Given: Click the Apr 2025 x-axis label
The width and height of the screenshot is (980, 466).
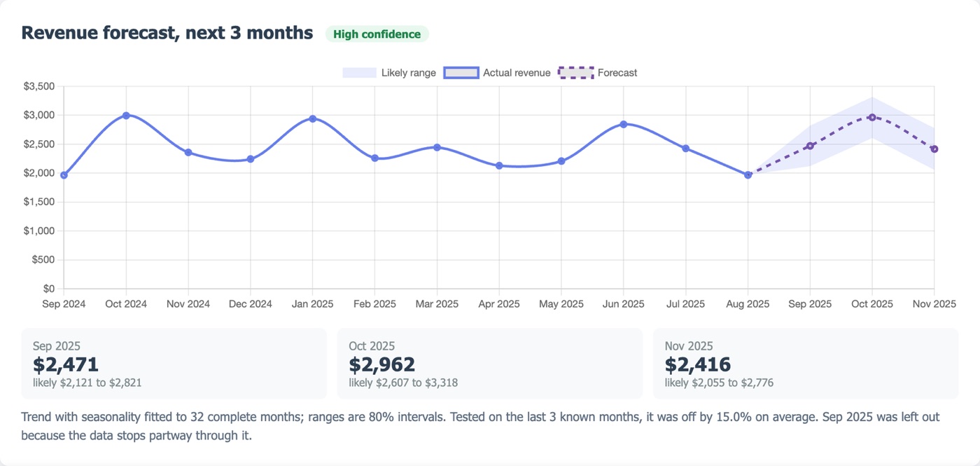Looking at the screenshot, I should click(x=499, y=304).
